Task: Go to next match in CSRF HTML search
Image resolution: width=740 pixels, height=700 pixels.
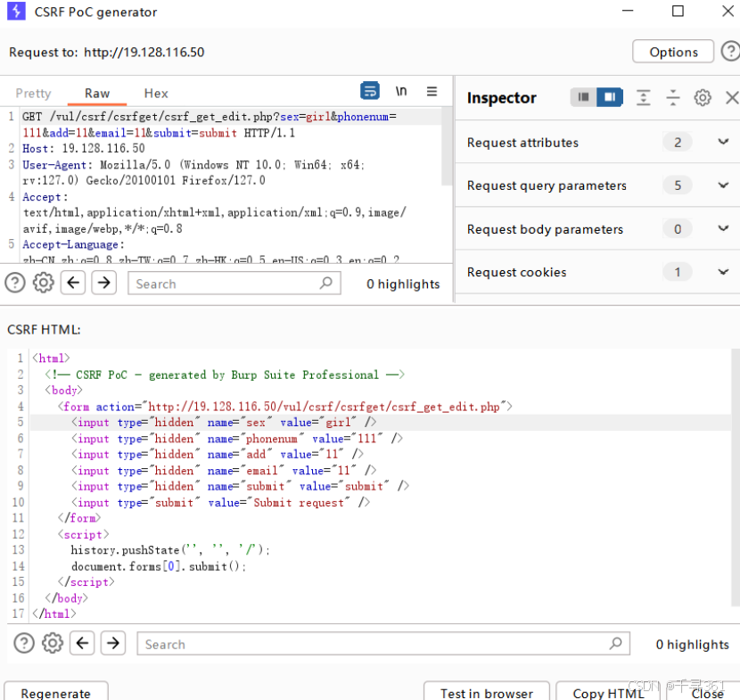Action: [113, 643]
